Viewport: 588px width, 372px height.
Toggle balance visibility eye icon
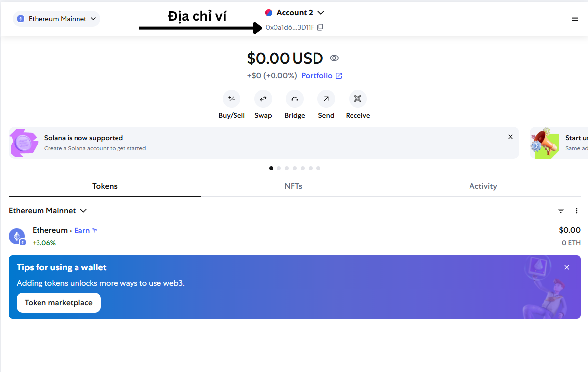[x=334, y=58]
